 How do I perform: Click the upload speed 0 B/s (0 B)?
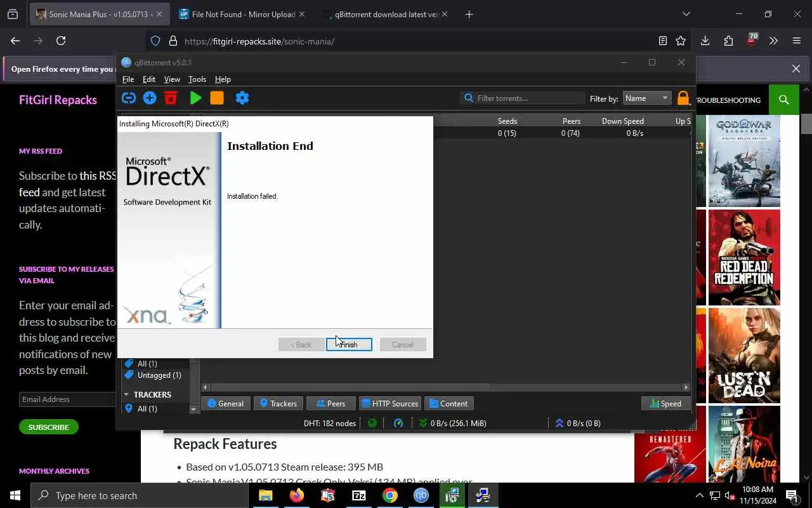[x=578, y=423]
